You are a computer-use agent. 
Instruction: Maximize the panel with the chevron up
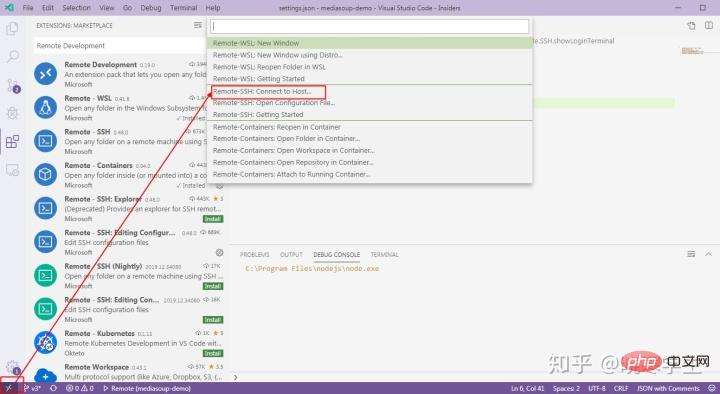(x=709, y=254)
